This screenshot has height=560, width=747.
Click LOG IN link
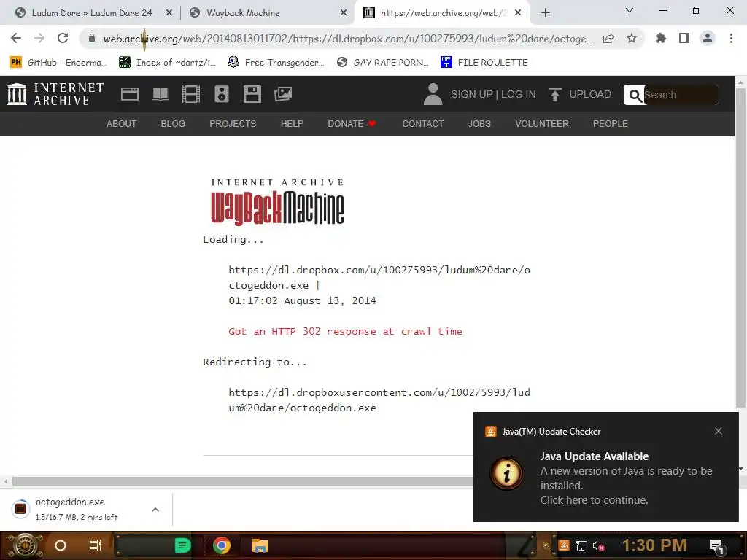(x=519, y=94)
